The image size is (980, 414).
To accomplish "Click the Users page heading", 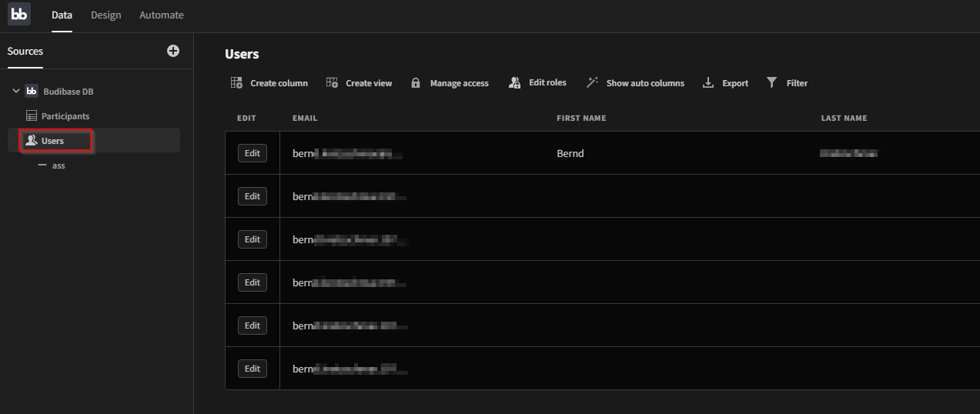I will coord(242,54).
